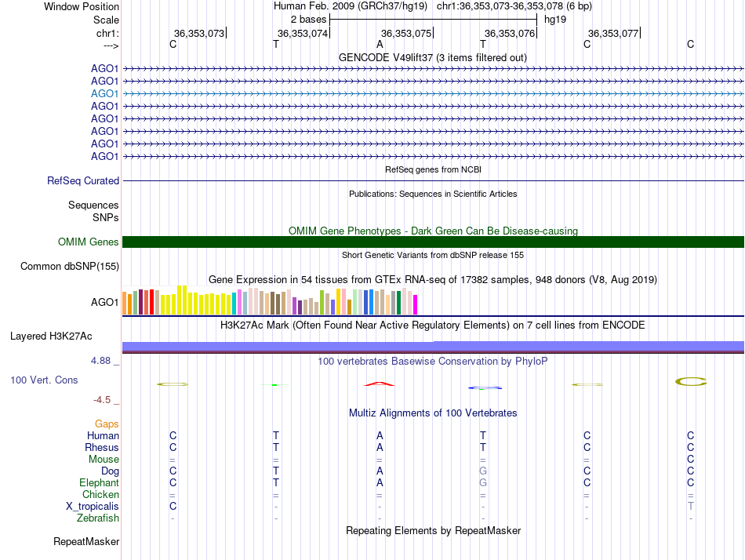Open Short Genetic Variants from dbSNP title
This screenshot has height=560, width=745.
[x=433, y=255]
